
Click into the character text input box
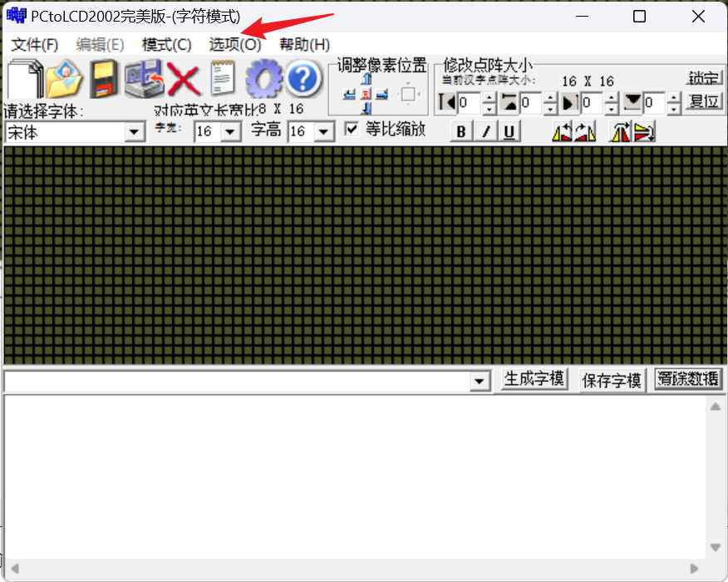coord(237,382)
